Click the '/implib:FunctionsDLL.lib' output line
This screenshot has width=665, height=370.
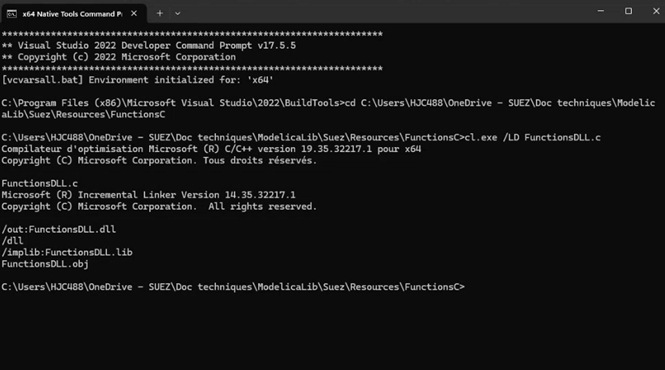(x=67, y=252)
